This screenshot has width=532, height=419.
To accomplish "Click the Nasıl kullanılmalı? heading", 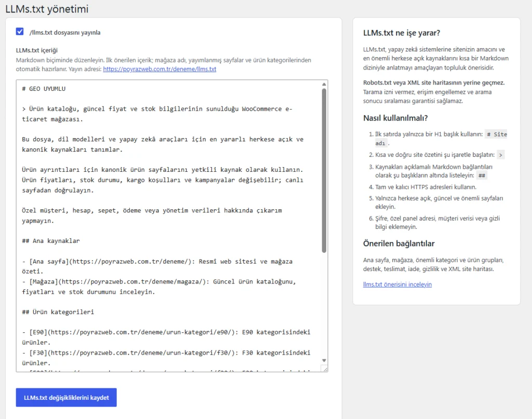I will point(395,118).
